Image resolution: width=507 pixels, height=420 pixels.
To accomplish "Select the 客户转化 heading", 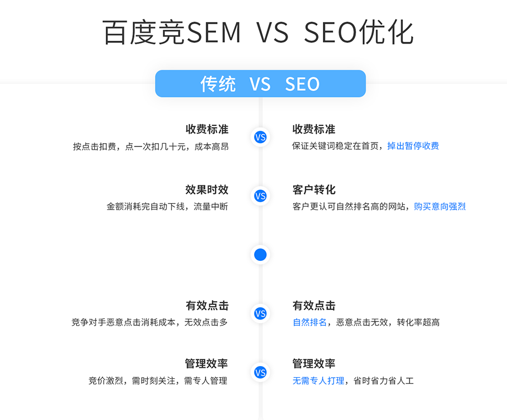I will 314,190.
